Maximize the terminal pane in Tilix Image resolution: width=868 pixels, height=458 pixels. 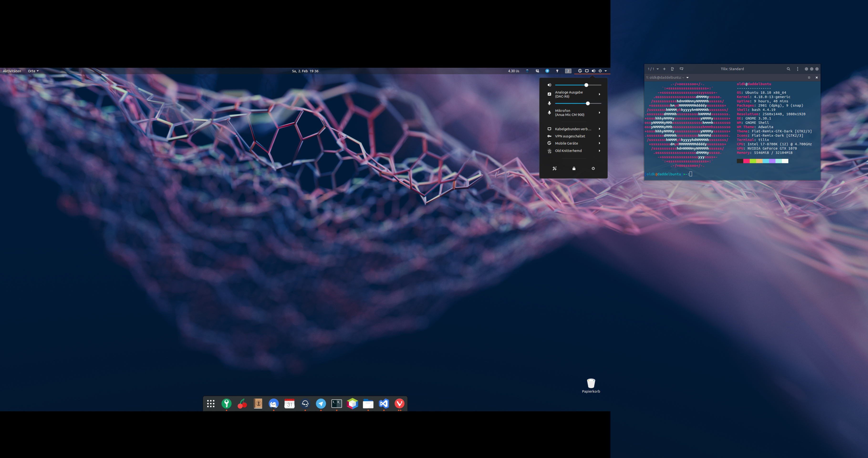click(x=809, y=78)
